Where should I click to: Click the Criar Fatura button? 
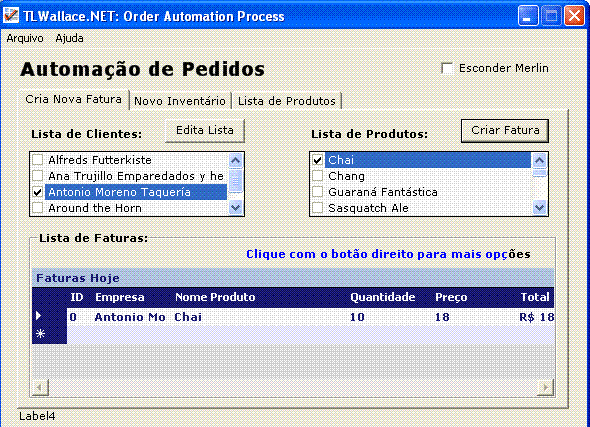[505, 131]
